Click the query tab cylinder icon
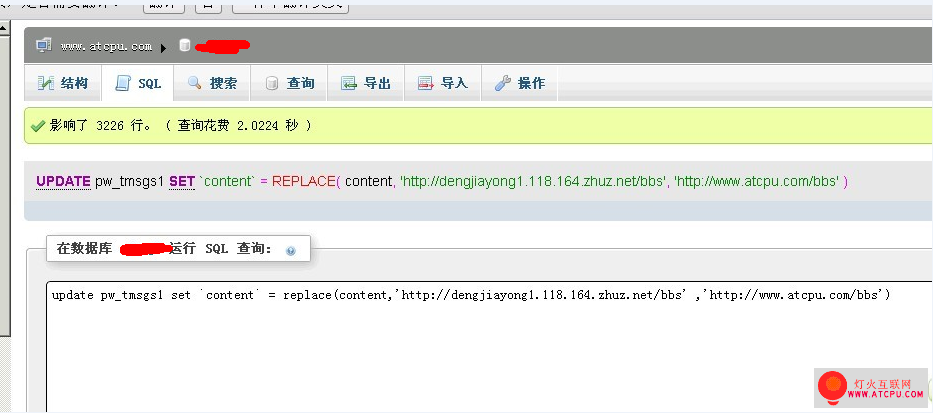The height and width of the screenshot is (413, 933). 271,83
